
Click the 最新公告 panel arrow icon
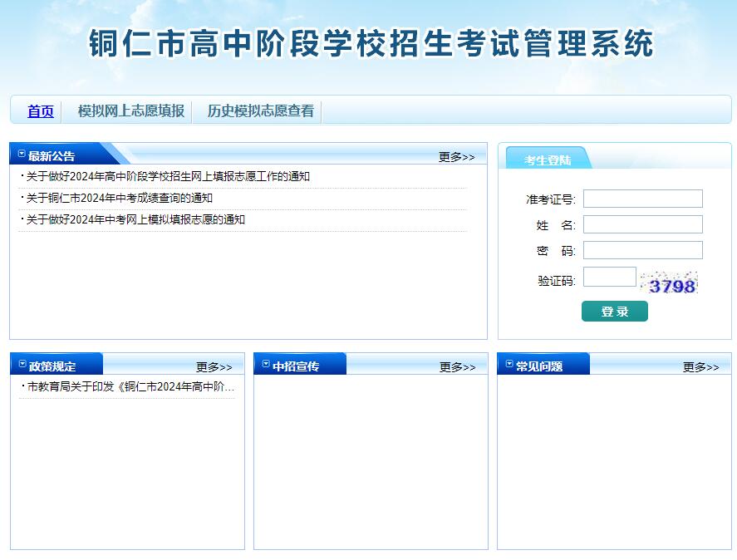(22, 155)
